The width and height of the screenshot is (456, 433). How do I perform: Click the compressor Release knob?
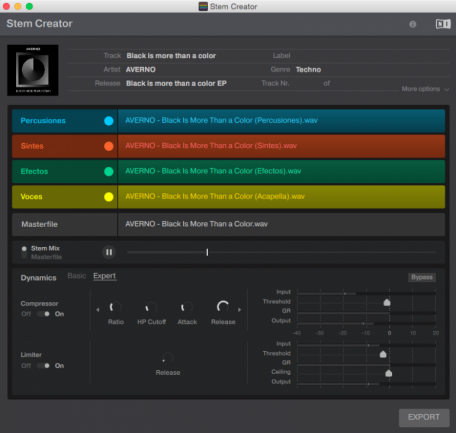223,307
